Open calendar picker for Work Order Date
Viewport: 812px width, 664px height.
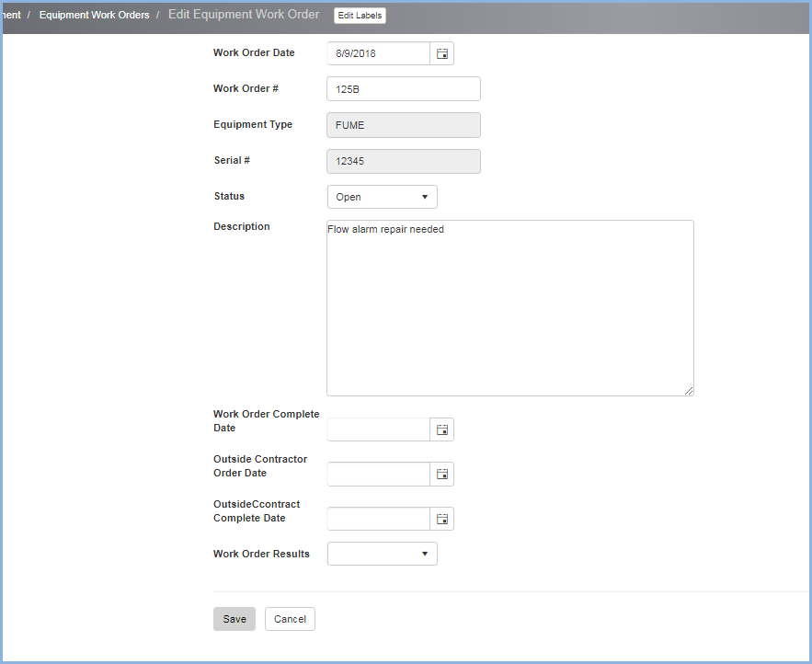point(441,53)
